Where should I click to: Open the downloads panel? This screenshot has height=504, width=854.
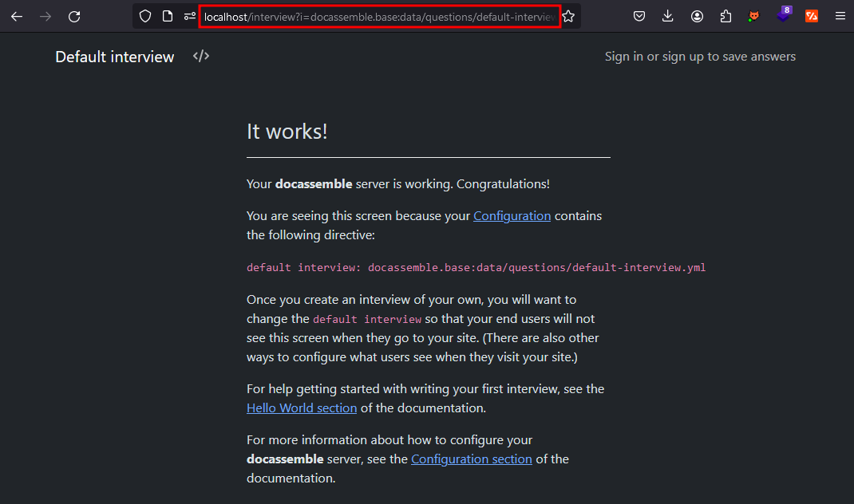pos(668,16)
